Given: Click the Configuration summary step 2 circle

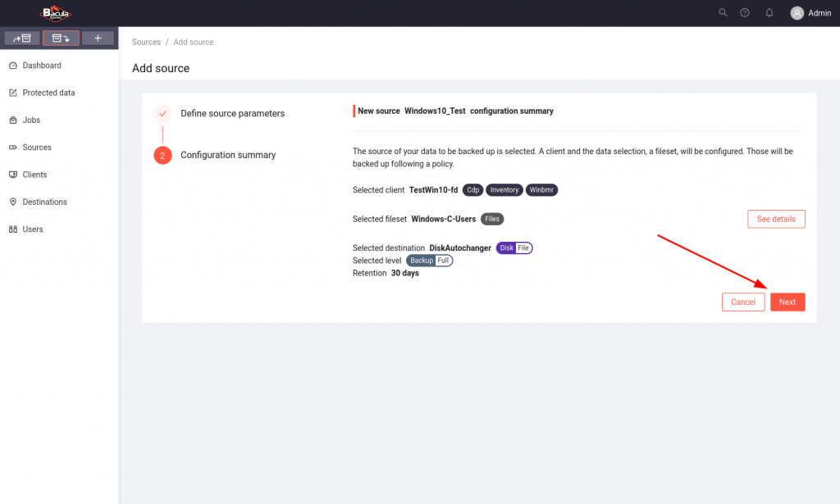Looking at the screenshot, I should coord(162,155).
